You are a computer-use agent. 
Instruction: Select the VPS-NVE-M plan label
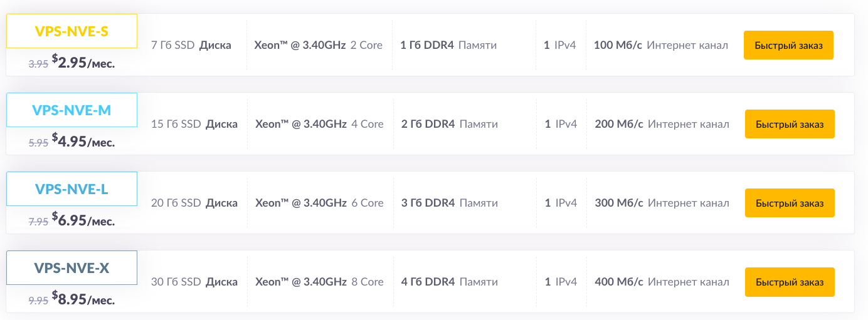[x=71, y=110]
